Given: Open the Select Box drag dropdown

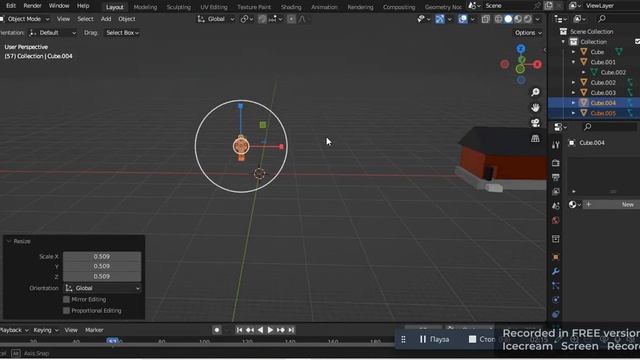Looking at the screenshot, I should tap(122, 33).
